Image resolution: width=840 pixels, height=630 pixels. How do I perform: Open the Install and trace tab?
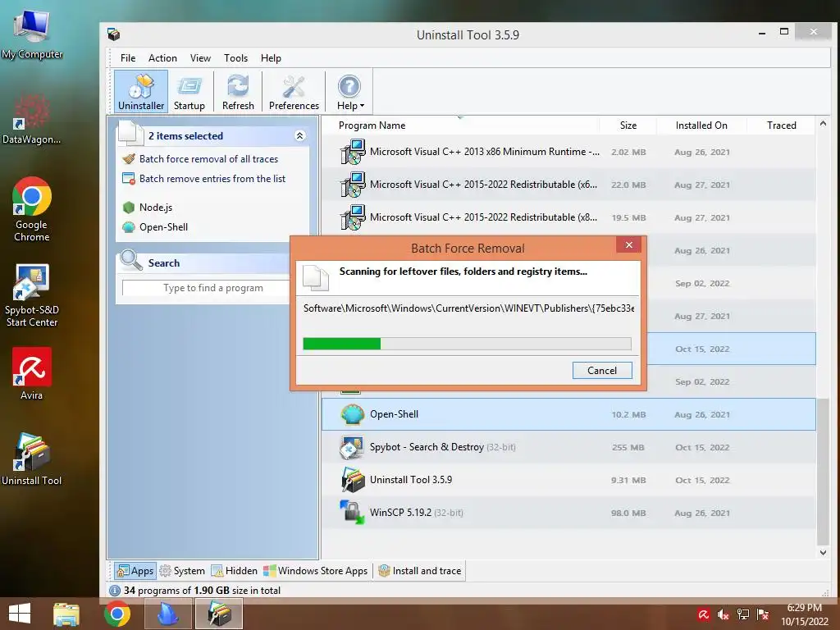pyautogui.click(x=420, y=571)
